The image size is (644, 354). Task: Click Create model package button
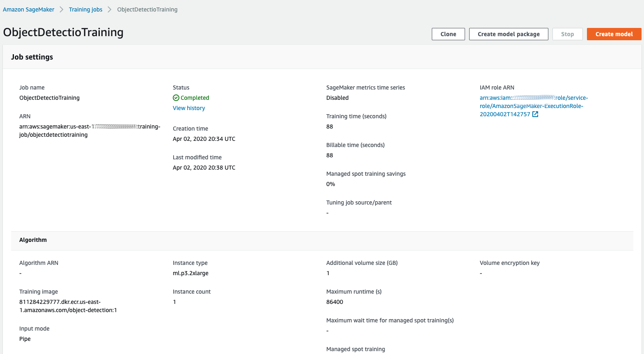point(509,34)
